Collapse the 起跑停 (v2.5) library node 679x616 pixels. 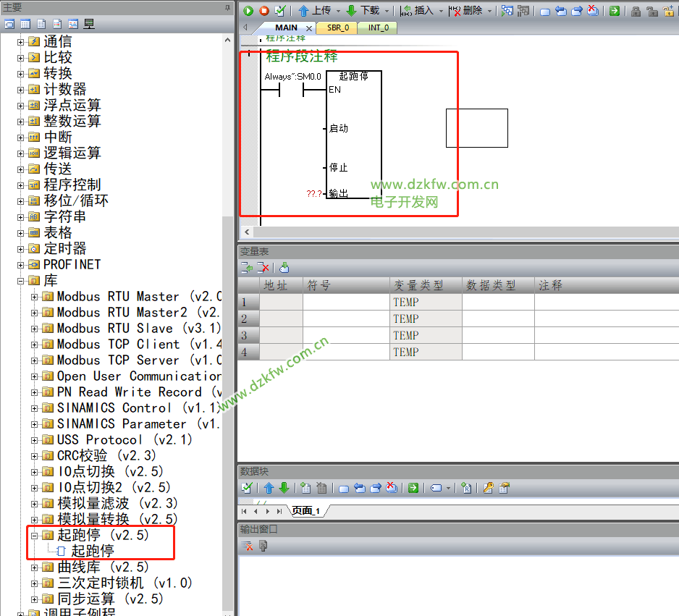coord(34,536)
